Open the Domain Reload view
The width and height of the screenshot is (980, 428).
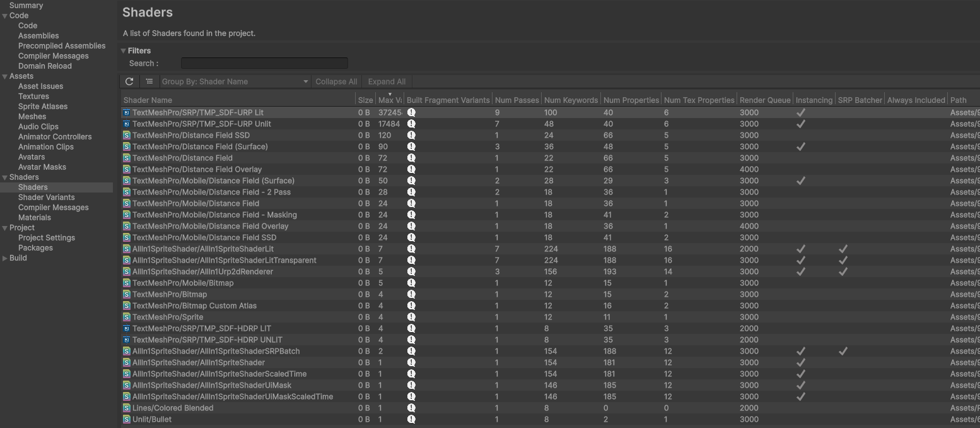(x=45, y=66)
